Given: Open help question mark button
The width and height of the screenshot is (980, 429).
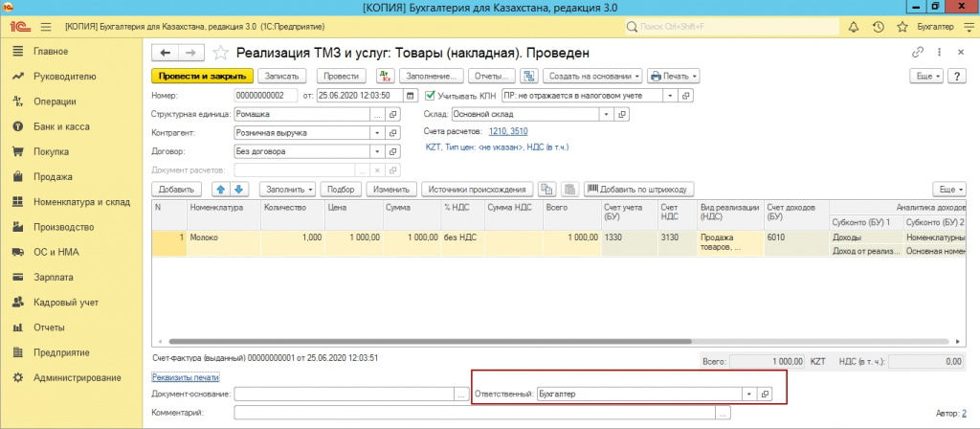Looking at the screenshot, I should click(x=957, y=76).
